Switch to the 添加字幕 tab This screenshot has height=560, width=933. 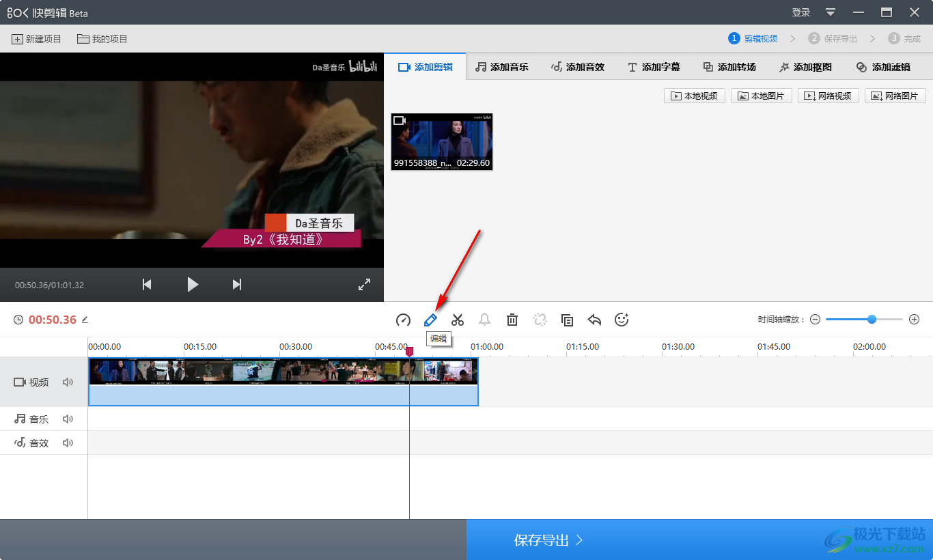(654, 67)
